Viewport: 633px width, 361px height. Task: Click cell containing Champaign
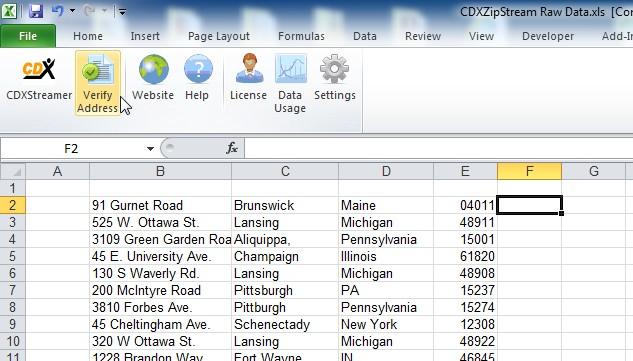pos(285,256)
